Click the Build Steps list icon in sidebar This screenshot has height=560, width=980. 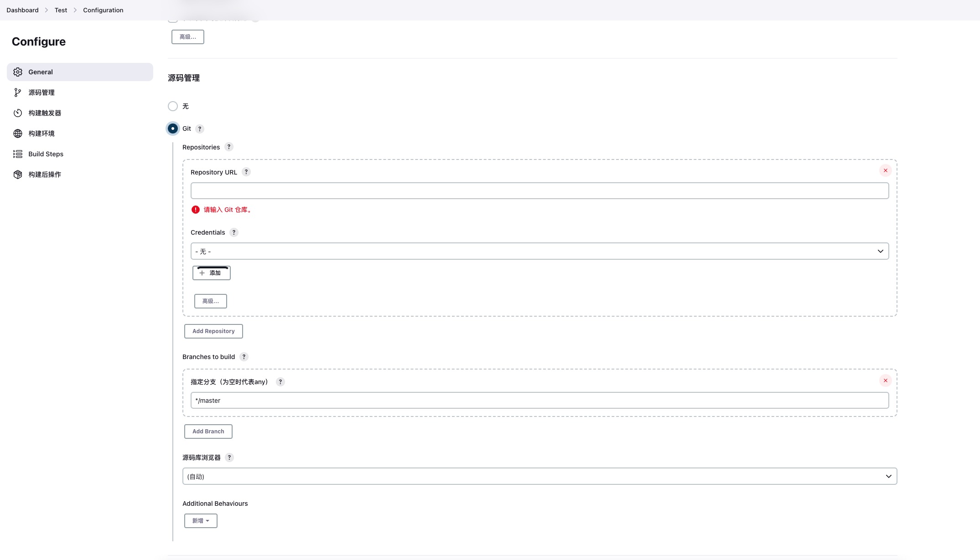[x=18, y=154]
